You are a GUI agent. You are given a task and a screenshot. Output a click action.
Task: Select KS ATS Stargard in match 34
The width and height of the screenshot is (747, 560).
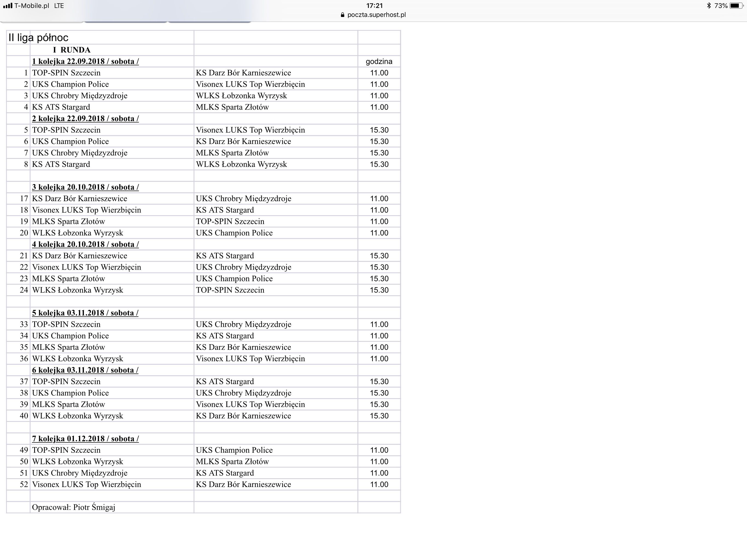pos(225,336)
